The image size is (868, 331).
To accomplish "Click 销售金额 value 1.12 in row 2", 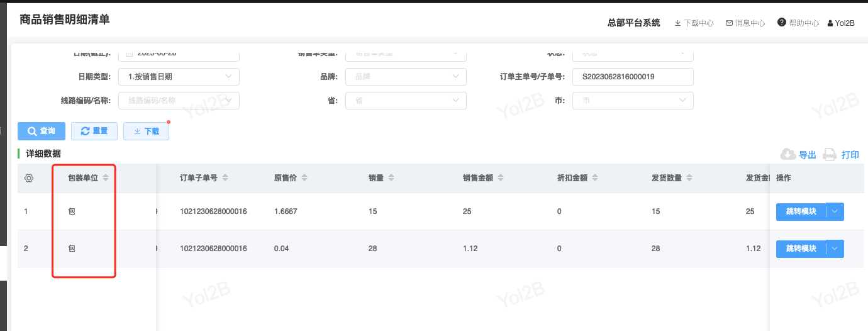I will point(470,249).
